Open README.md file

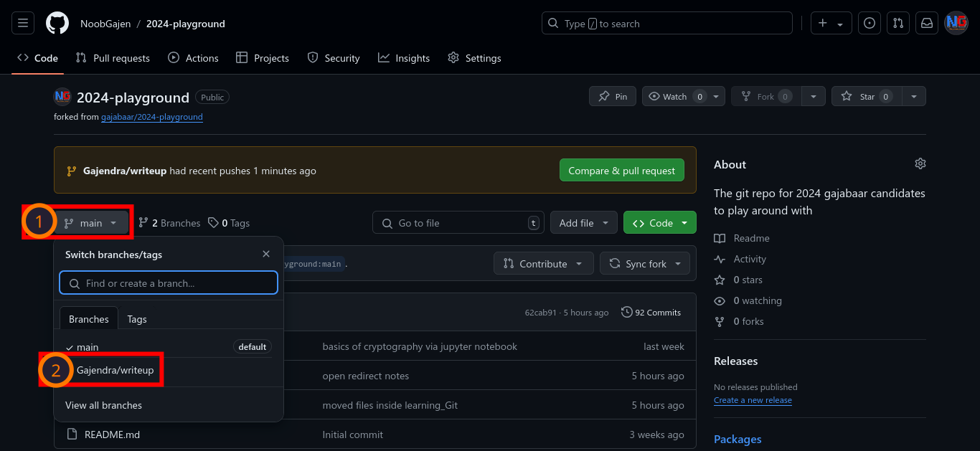coord(112,435)
